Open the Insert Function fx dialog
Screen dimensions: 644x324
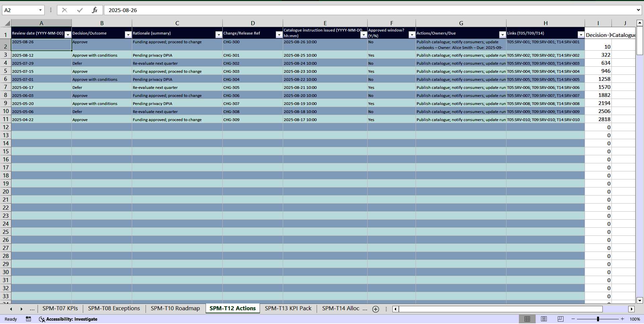pos(95,10)
